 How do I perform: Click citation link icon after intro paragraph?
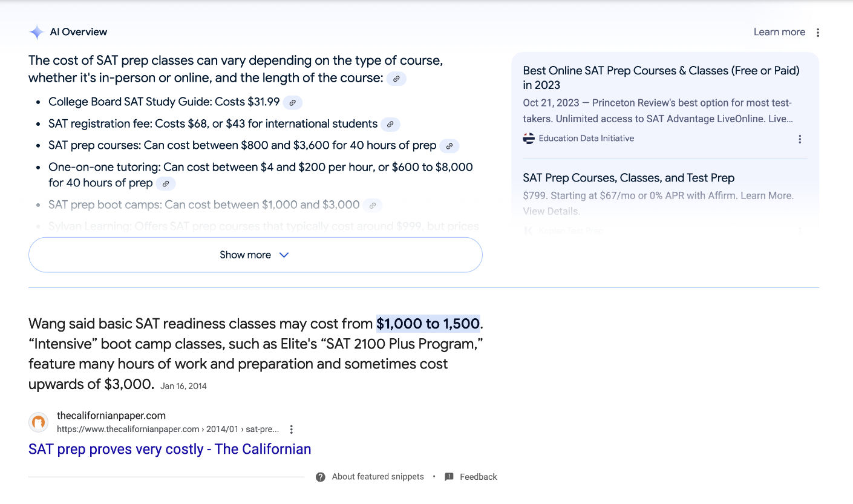click(396, 79)
